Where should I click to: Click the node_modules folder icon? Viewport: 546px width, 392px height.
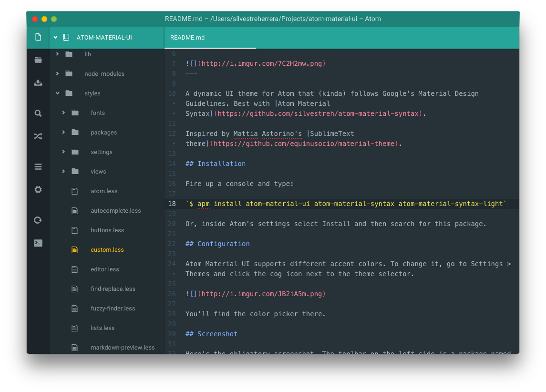point(69,73)
